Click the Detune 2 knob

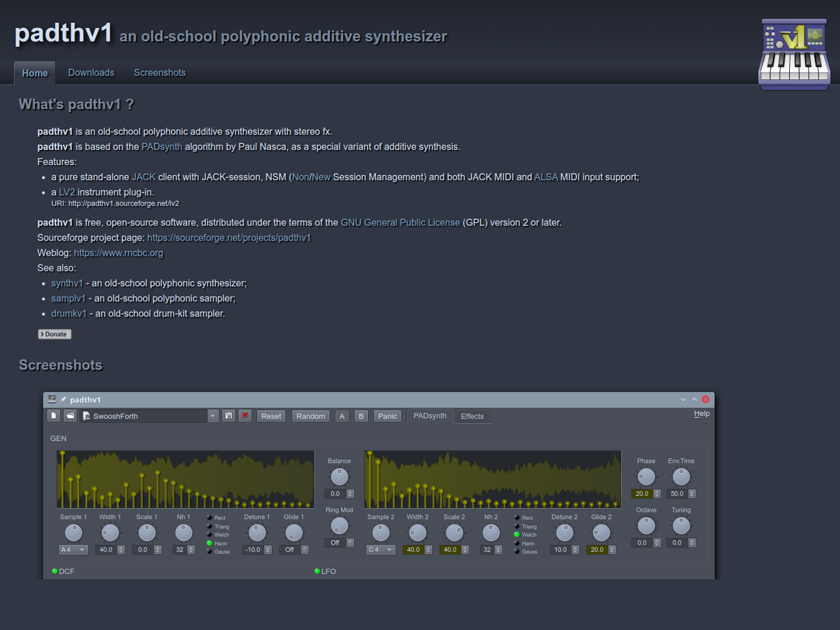tap(565, 533)
